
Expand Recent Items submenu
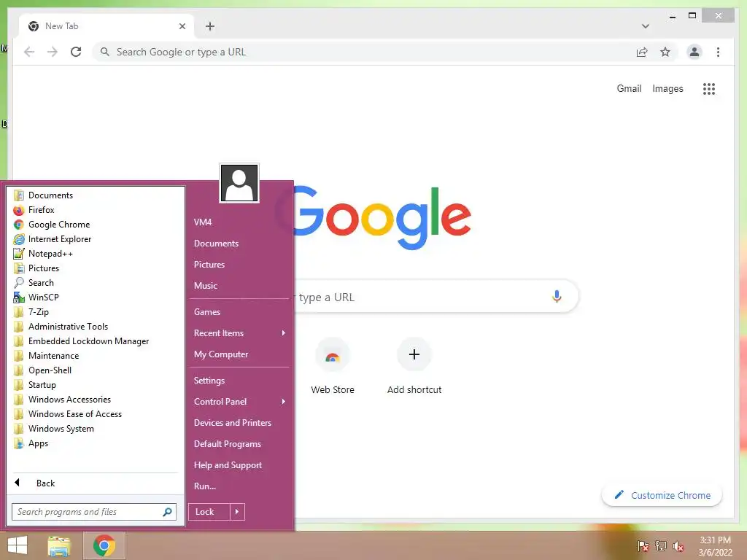coord(239,333)
